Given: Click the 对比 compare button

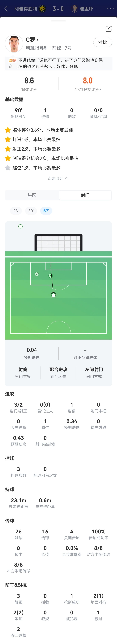Looking at the screenshot, I should coord(102,42).
